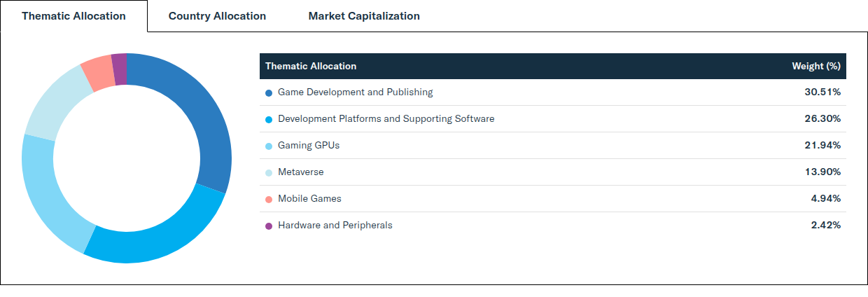The image size is (868, 297).
Task: Click the Gaming GPUs legend dot
Action: pyautogui.click(x=269, y=146)
